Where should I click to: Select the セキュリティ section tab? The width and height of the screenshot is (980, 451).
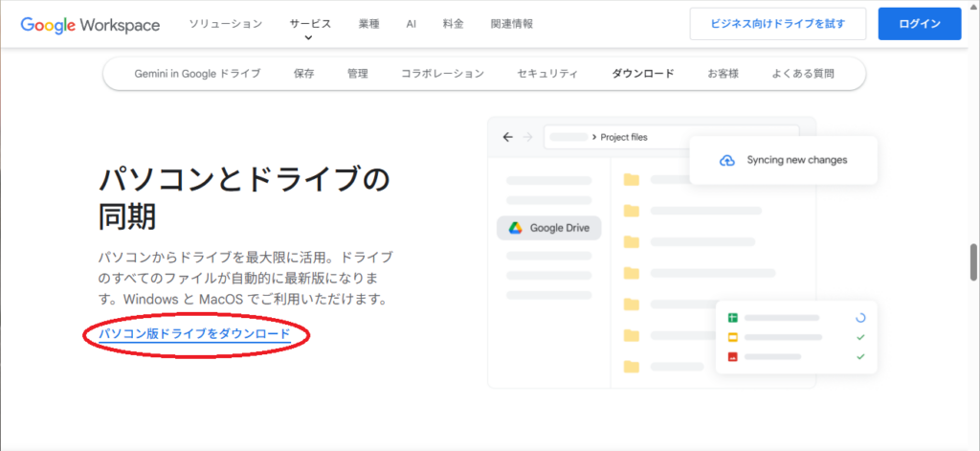coord(547,74)
